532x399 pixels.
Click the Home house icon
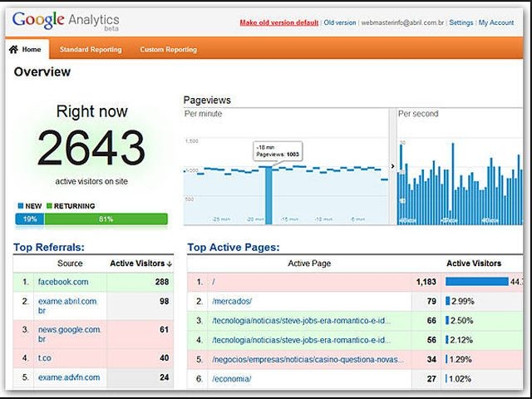pyautogui.click(x=13, y=50)
